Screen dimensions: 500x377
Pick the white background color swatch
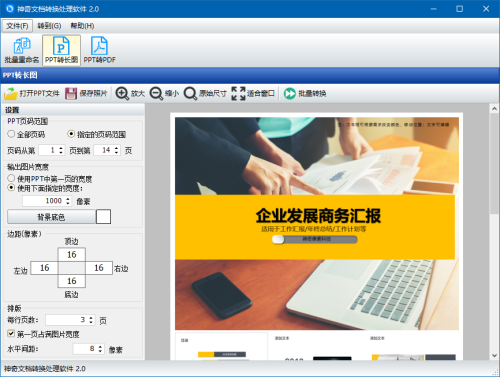point(103,217)
